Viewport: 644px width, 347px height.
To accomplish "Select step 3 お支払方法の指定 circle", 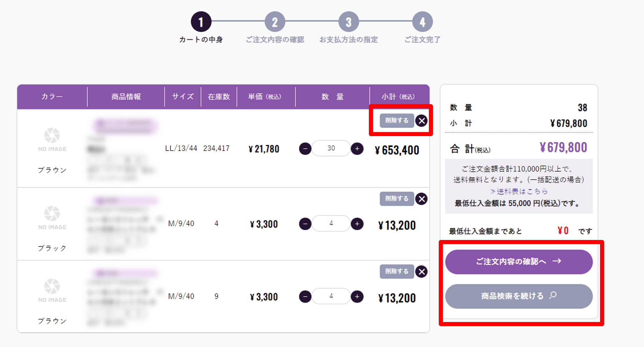I will [x=348, y=22].
